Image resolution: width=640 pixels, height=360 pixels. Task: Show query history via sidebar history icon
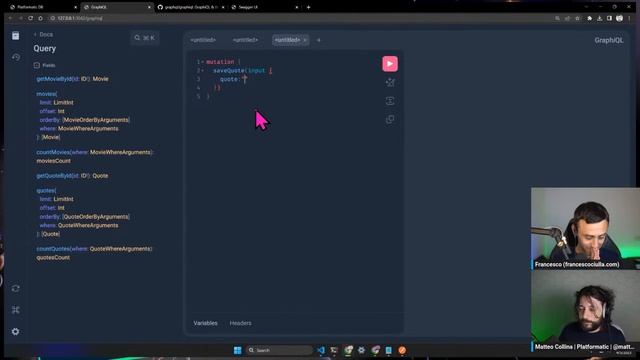(x=16, y=57)
